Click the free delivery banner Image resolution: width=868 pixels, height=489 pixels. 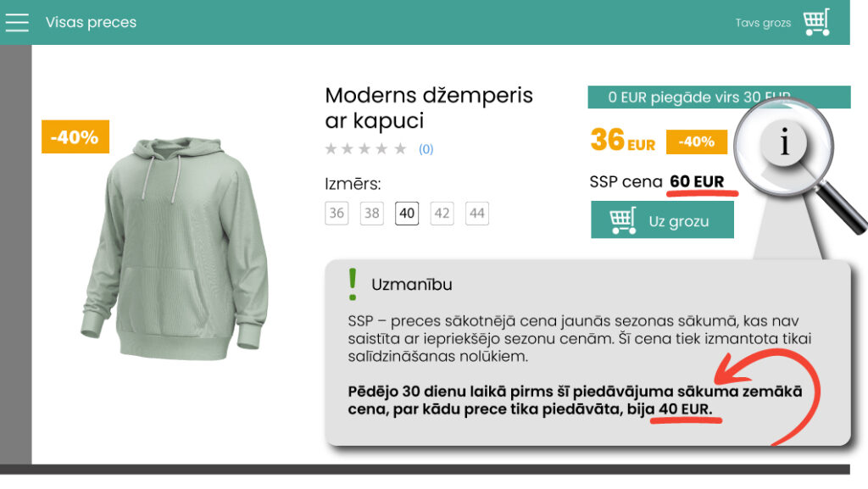coord(698,97)
